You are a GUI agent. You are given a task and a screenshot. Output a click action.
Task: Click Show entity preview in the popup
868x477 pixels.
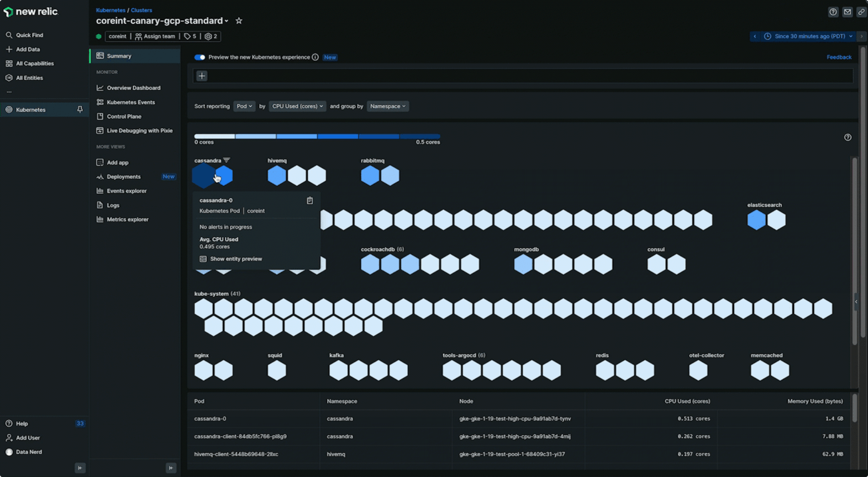(x=236, y=259)
